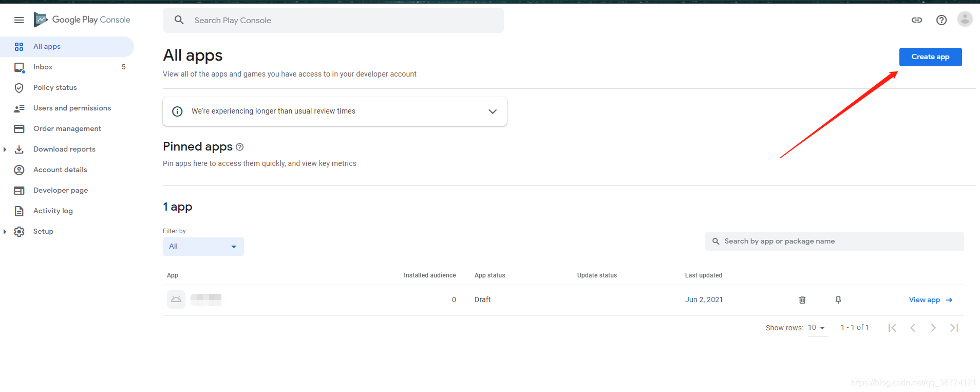Open Setup section
The height and width of the screenshot is (392, 980).
67,232
